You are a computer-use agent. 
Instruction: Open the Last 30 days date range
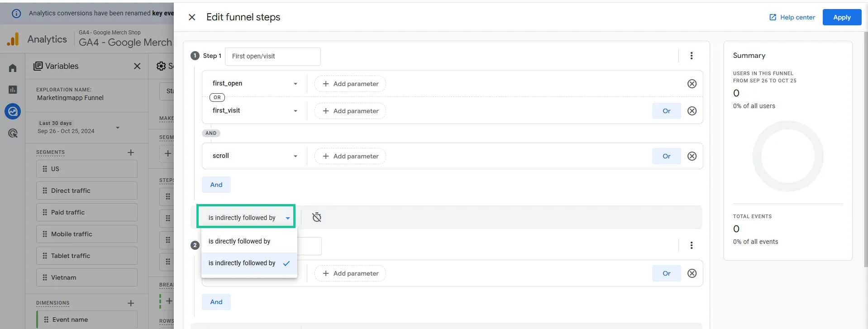tap(79, 127)
